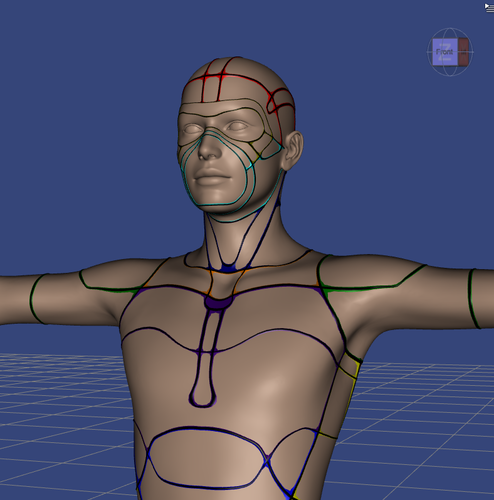Image resolution: width=494 pixels, height=500 pixels.
Task: Select the figure's visible ear
Action: pyautogui.click(x=293, y=150)
